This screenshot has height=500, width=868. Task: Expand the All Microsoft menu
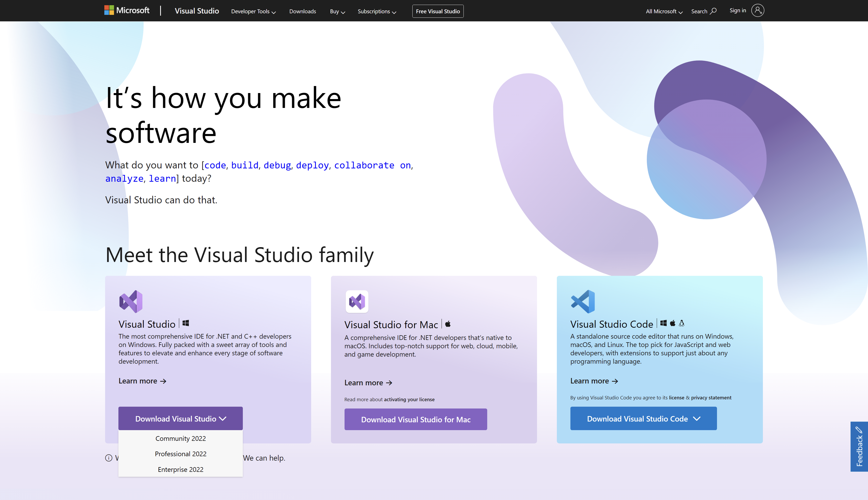pos(664,11)
